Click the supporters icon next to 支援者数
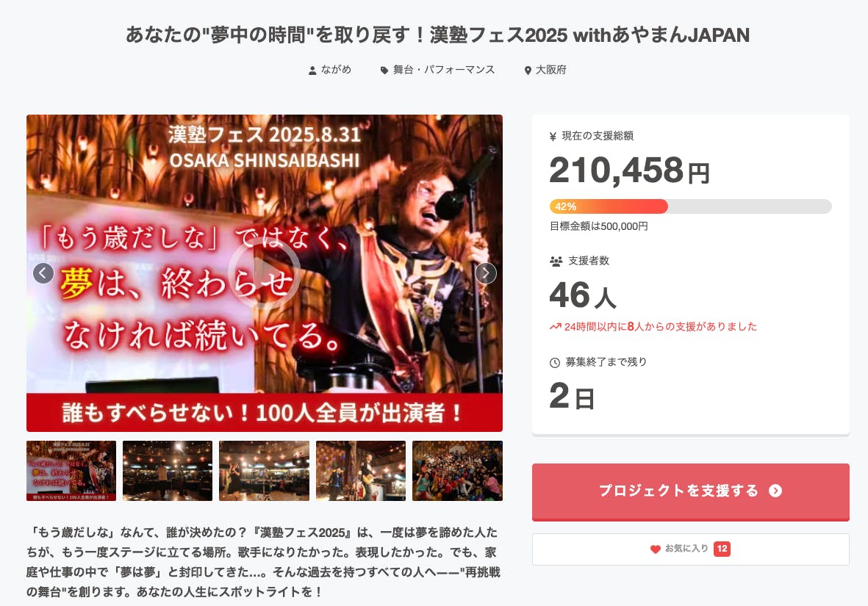The width and height of the screenshot is (868, 606). pyautogui.click(x=556, y=261)
